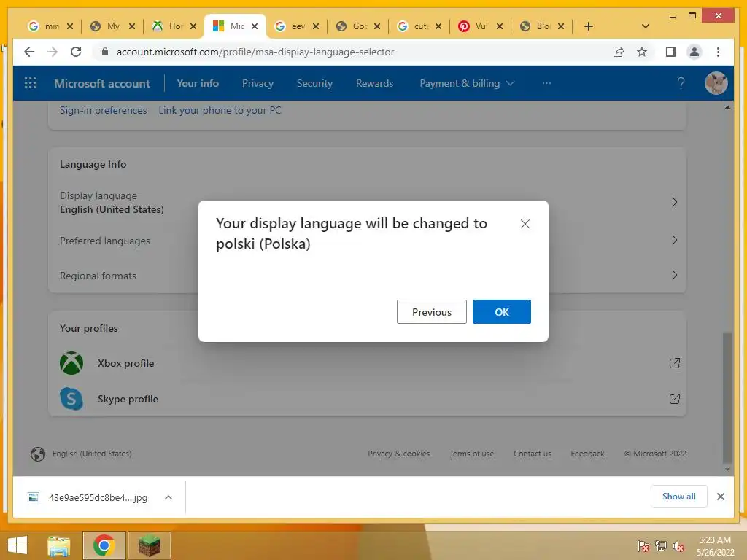Image resolution: width=747 pixels, height=560 pixels.
Task: Open volume control in system tray
Action: (x=678, y=547)
